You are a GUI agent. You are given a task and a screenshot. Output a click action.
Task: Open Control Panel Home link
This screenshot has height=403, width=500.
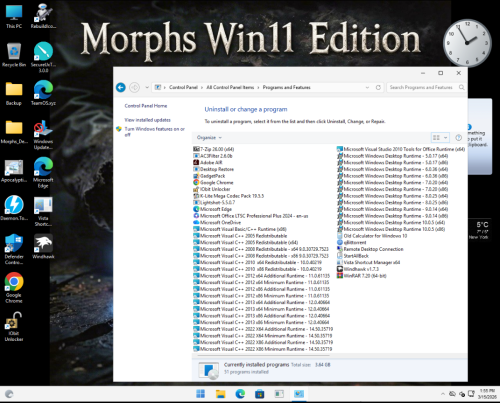(146, 106)
